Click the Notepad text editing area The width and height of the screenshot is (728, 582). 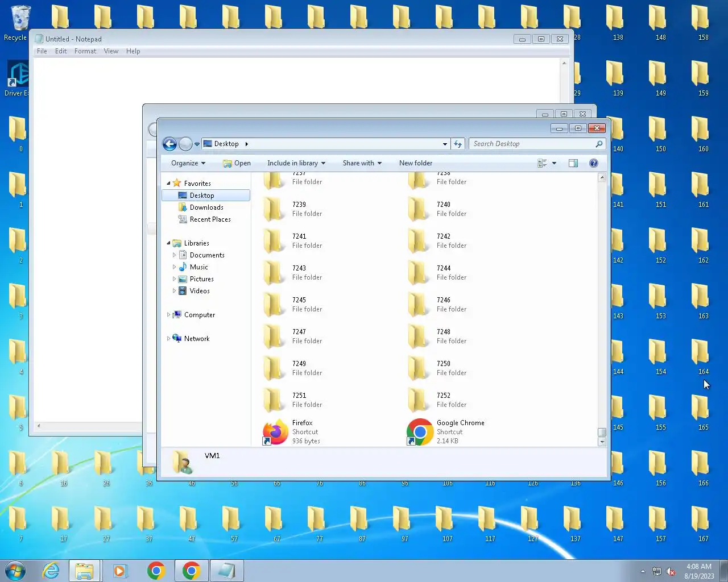point(296,239)
